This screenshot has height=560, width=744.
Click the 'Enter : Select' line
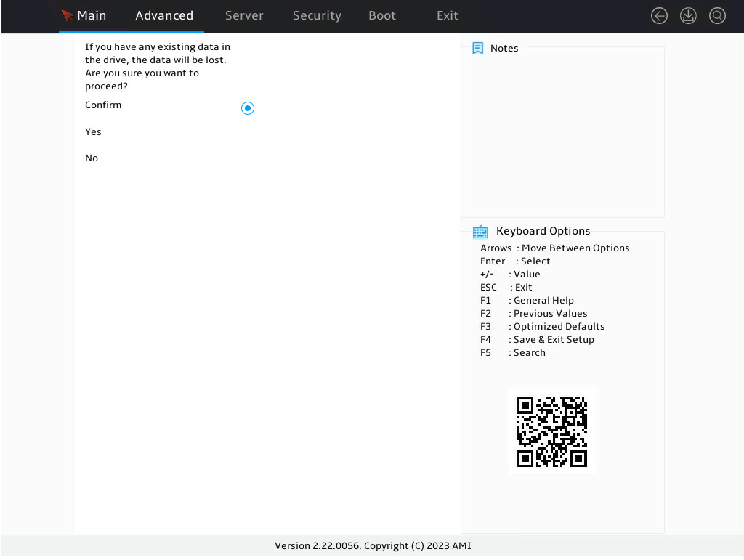point(515,261)
